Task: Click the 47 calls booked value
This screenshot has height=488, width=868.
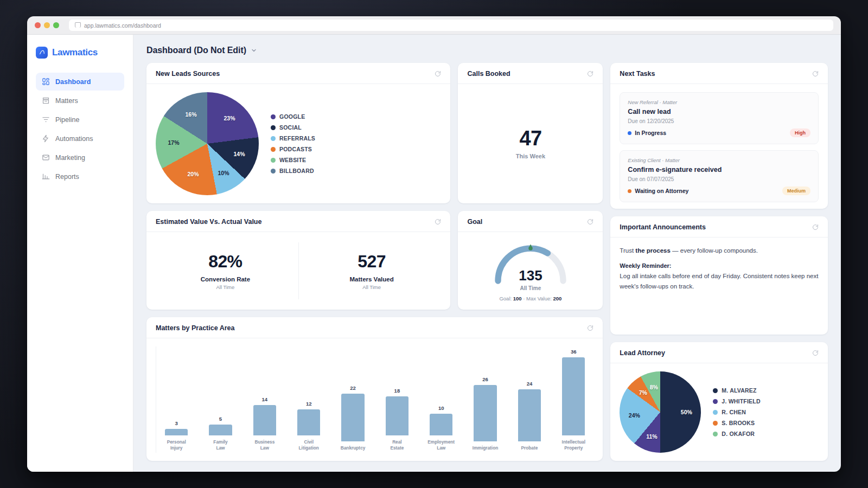Action: (x=531, y=138)
